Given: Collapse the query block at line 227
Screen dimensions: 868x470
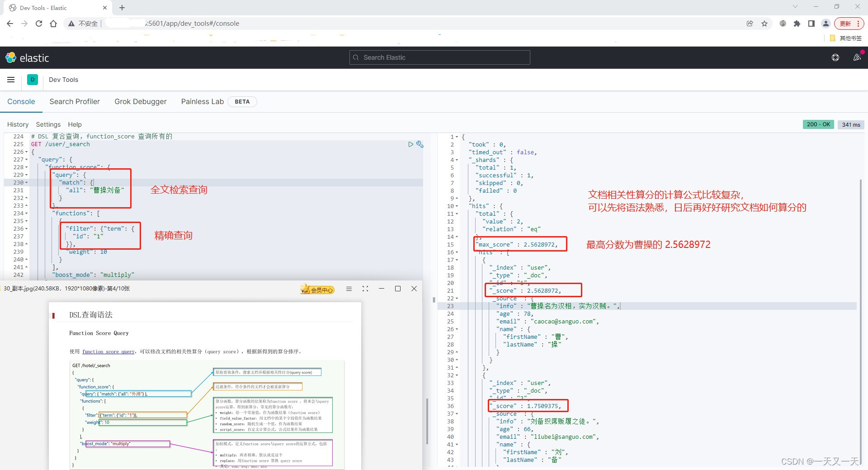Looking at the screenshot, I should (x=26, y=159).
